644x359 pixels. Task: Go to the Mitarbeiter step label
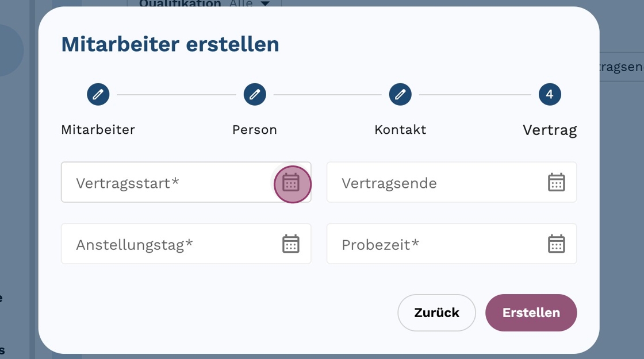[98, 130]
